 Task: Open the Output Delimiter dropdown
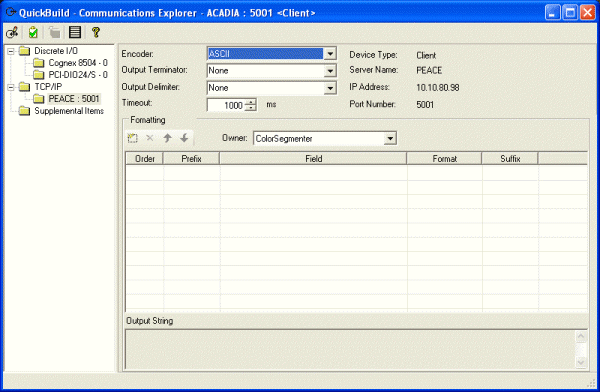pyautogui.click(x=330, y=88)
